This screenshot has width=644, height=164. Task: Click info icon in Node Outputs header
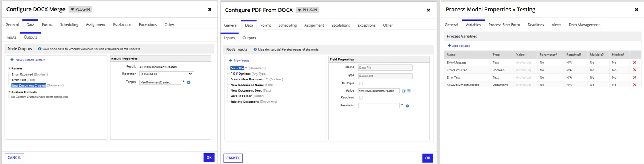point(40,49)
